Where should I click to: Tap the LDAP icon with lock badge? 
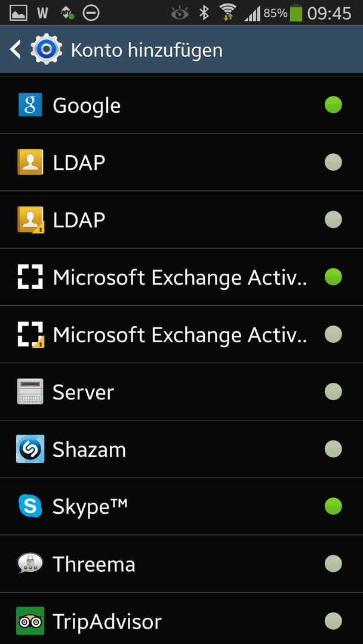click(30, 219)
